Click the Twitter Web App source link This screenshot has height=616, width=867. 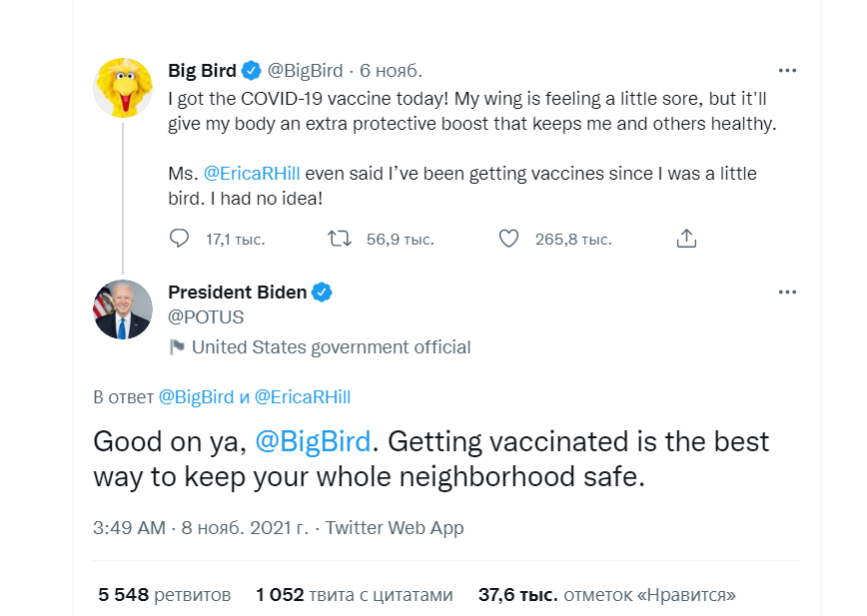pyautogui.click(x=395, y=527)
